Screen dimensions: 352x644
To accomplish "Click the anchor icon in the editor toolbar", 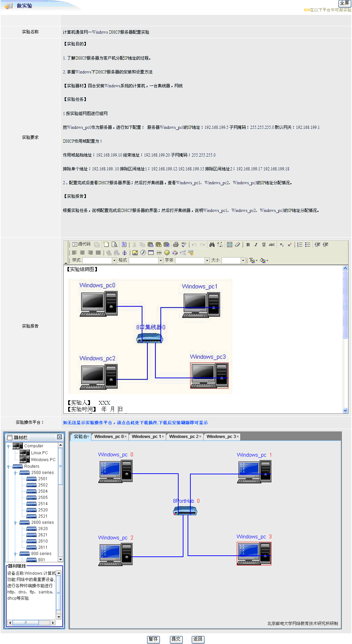I will [x=125, y=253].
